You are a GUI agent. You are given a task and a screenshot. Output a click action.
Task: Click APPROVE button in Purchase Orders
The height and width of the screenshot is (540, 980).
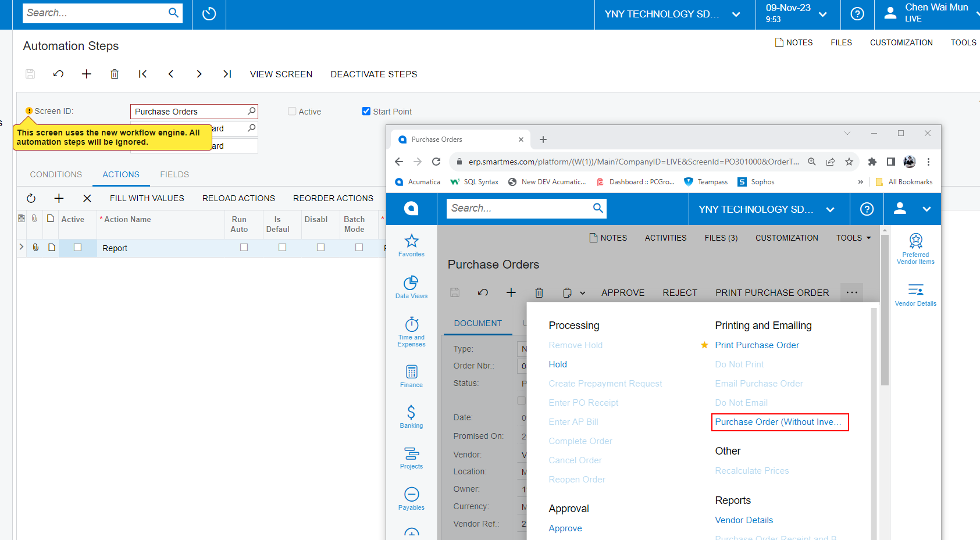point(623,293)
